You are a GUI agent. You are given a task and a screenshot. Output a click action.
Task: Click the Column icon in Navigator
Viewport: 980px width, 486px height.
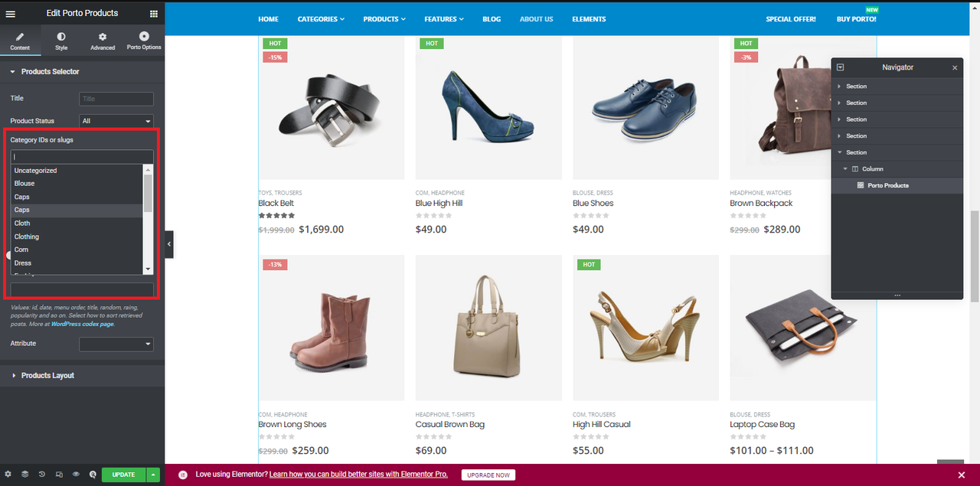855,169
